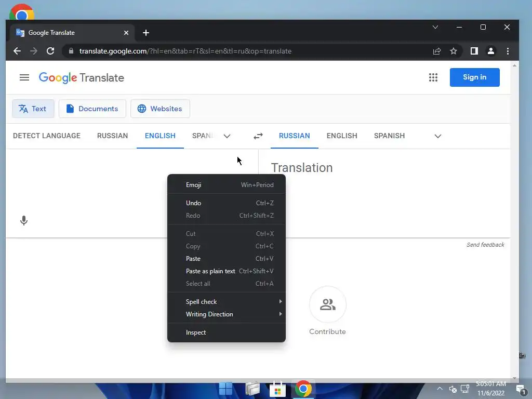Choose Paste from the context menu
The image size is (532, 399).
pyautogui.click(x=227, y=259)
